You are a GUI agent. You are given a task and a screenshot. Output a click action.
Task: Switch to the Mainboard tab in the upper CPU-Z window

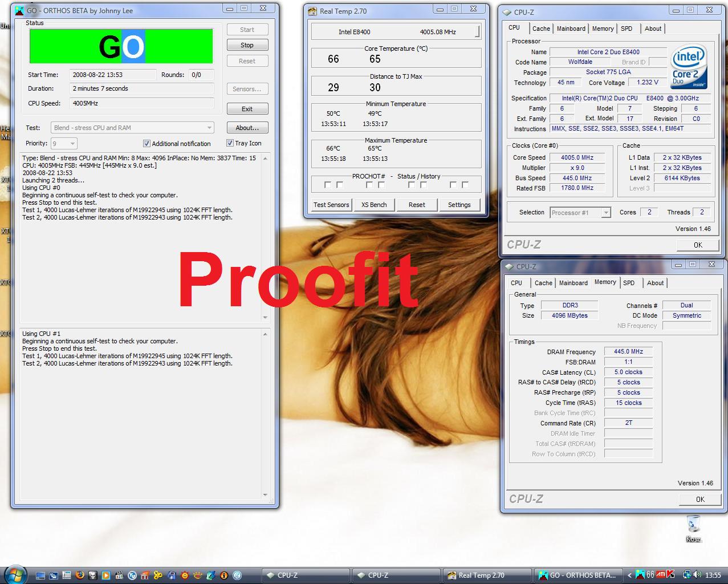[571, 29]
